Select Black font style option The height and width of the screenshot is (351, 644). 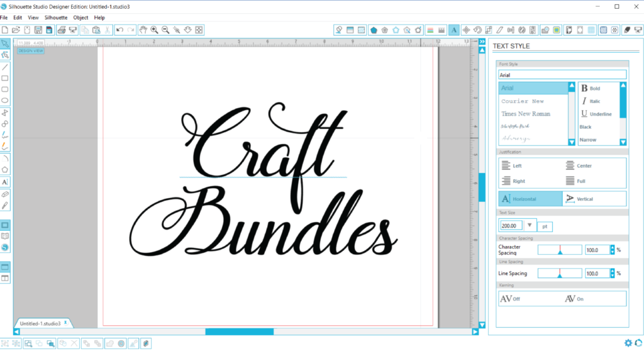[586, 127]
